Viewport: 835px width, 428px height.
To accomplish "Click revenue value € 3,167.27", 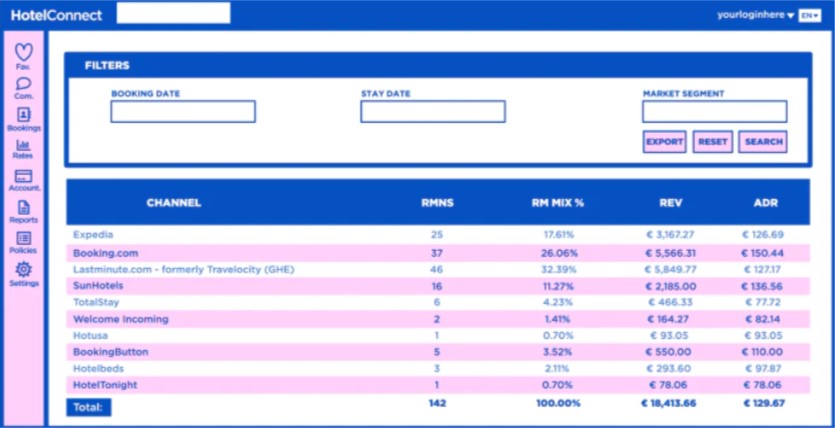I will pyautogui.click(x=670, y=235).
